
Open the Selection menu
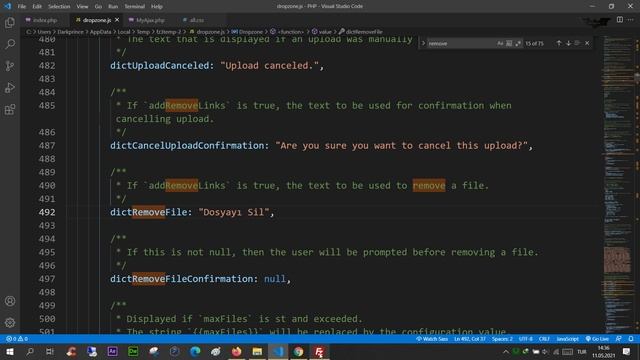59,7
